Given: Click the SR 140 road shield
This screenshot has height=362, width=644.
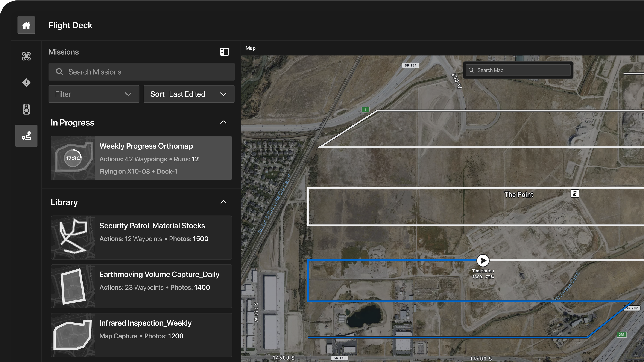Looking at the screenshot, I should (x=340, y=358).
